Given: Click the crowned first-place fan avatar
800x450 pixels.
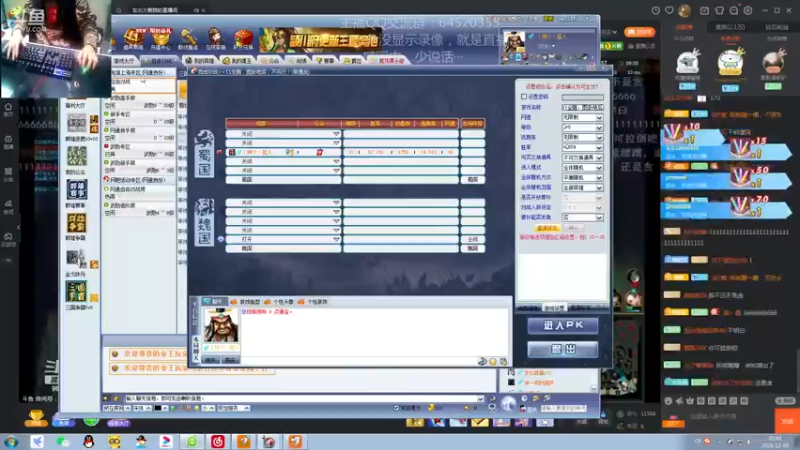Looking at the screenshot, I should pos(730,62).
